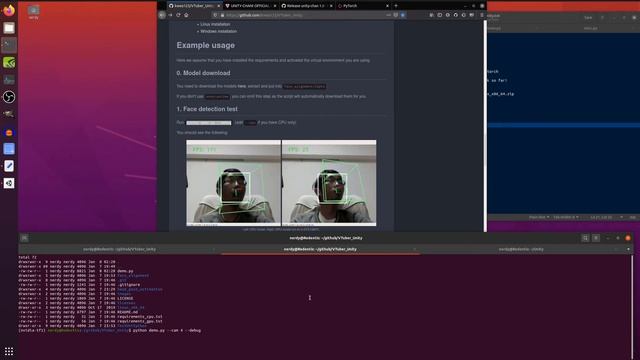Click the Firefox back button
The height and width of the screenshot is (360, 640).
pos(162,15)
